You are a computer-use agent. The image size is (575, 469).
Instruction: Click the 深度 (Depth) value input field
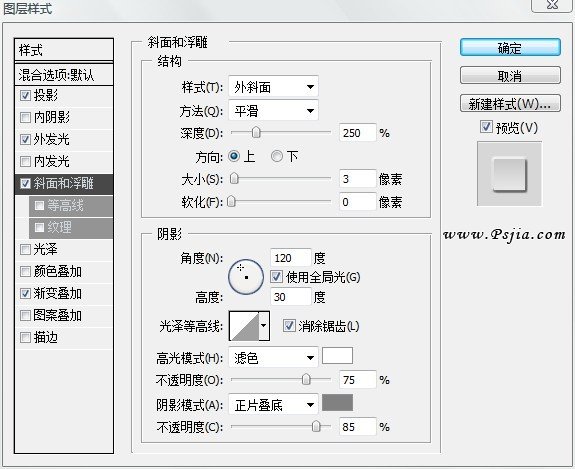coord(358,133)
